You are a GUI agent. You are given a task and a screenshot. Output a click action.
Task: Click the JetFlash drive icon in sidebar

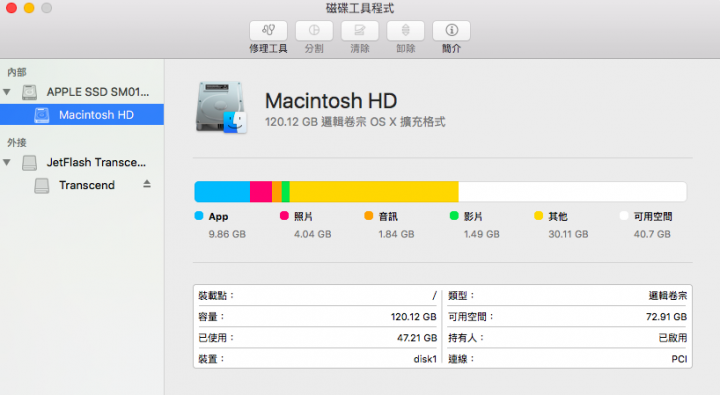pos(29,163)
